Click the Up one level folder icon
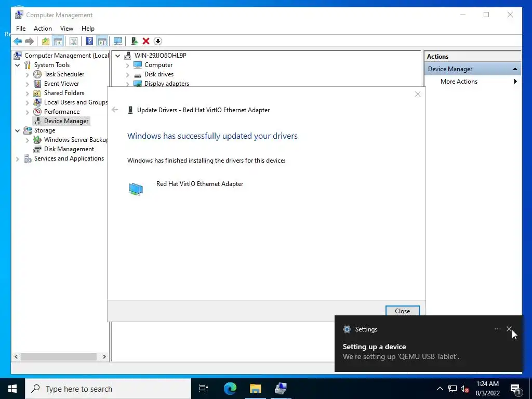Screen dimensions: 532x399 46,42
